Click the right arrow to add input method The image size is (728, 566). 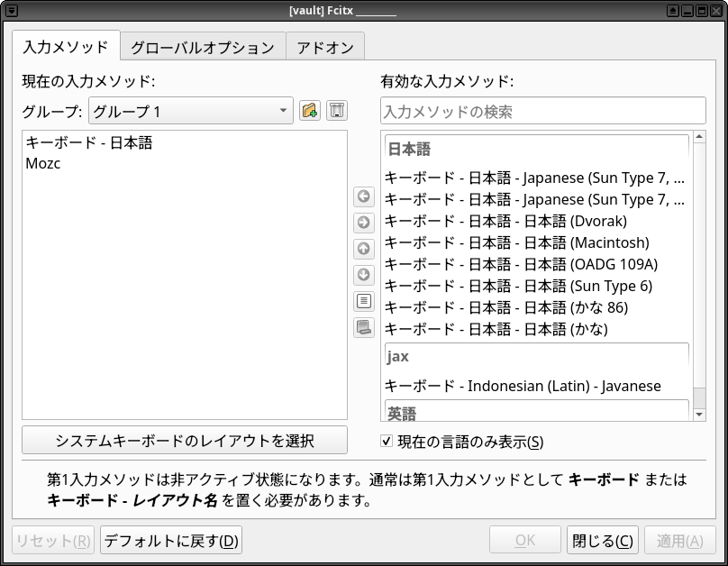coord(363,223)
